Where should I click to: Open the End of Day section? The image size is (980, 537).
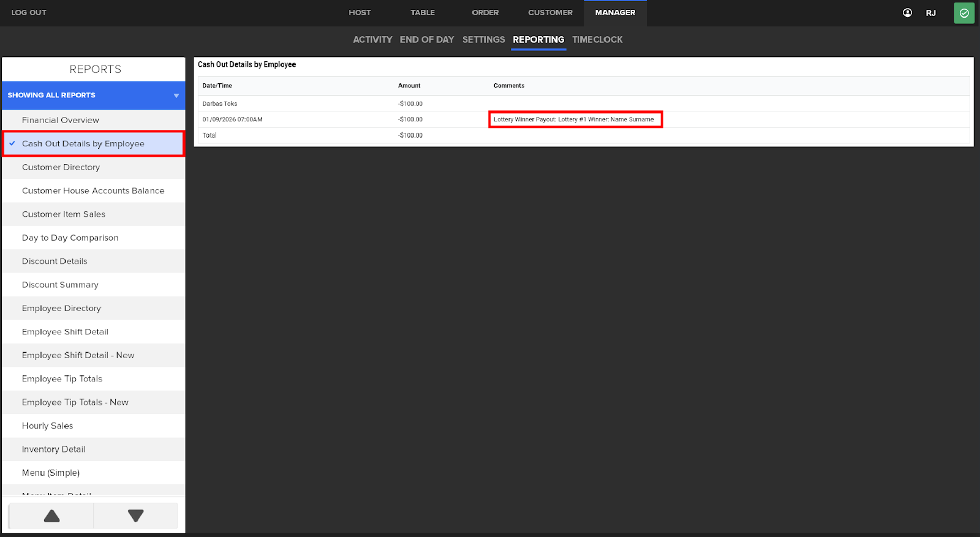point(427,40)
